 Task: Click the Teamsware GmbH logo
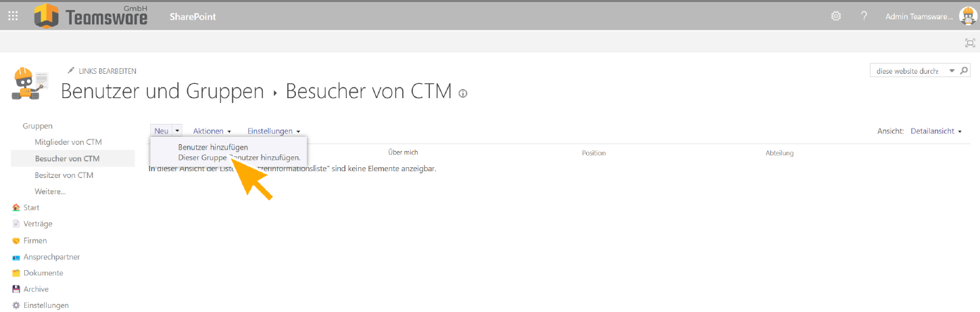pos(91,16)
